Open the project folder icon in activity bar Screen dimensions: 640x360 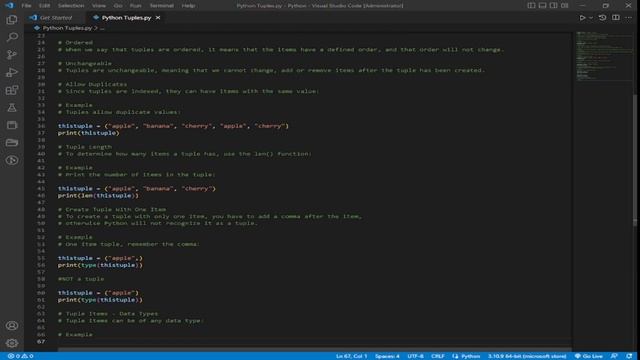pos(12,142)
